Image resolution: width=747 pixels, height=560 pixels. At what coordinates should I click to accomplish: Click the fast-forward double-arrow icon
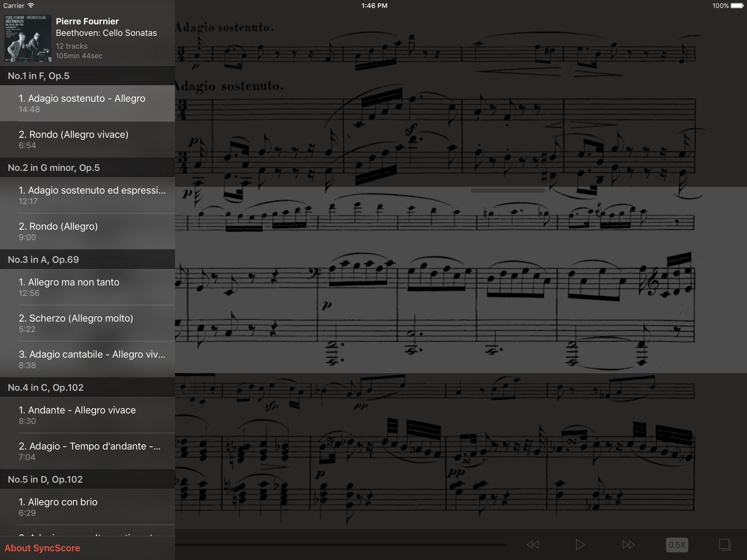tap(628, 544)
